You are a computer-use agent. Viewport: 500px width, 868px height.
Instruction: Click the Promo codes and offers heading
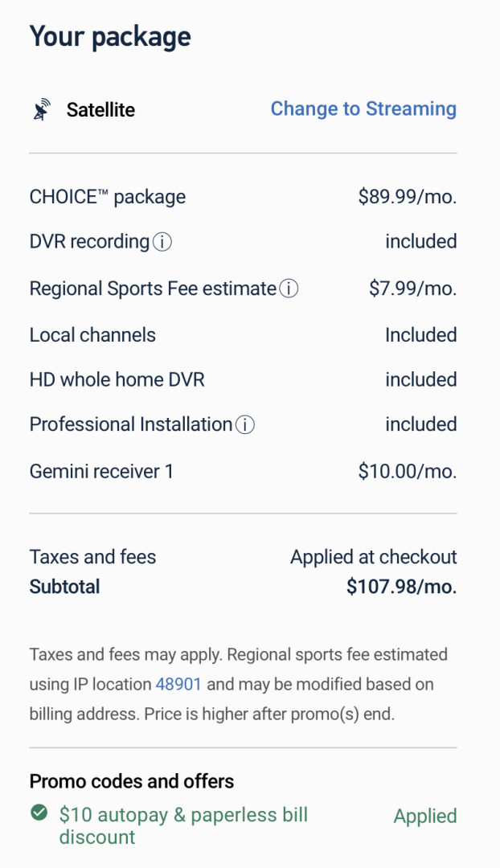[132, 781]
